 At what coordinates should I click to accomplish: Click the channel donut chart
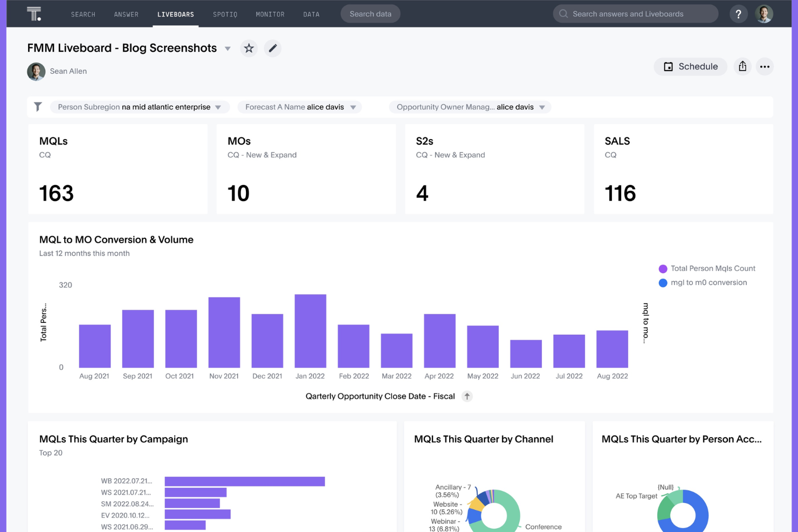(493, 511)
